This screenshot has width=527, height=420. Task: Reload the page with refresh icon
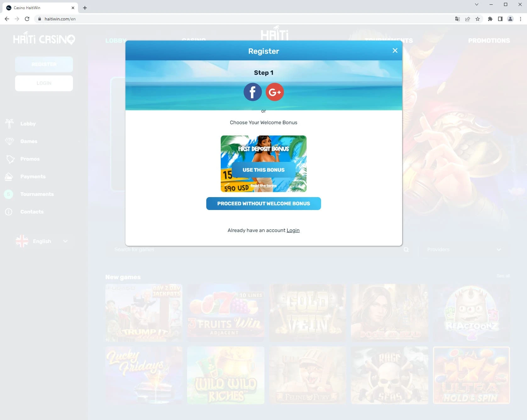[27, 19]
